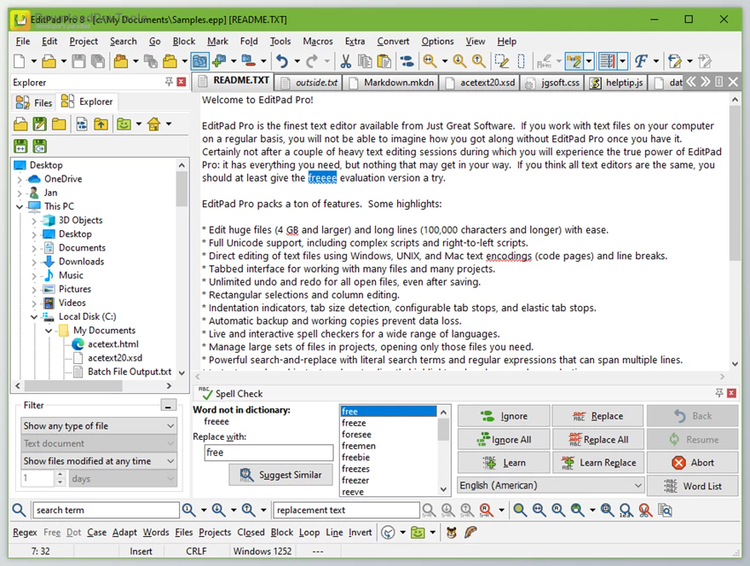Switch to the jgsoft.css tab

point(552,83)
